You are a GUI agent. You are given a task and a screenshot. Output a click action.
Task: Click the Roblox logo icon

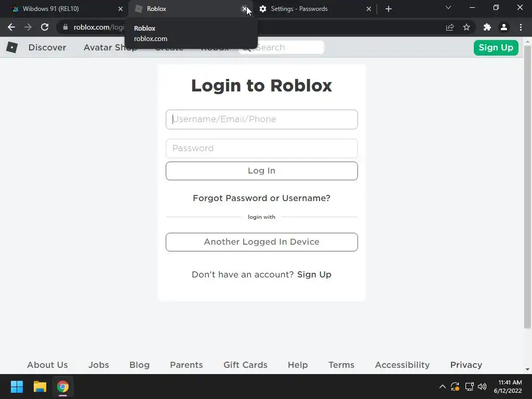pos(12,47)
